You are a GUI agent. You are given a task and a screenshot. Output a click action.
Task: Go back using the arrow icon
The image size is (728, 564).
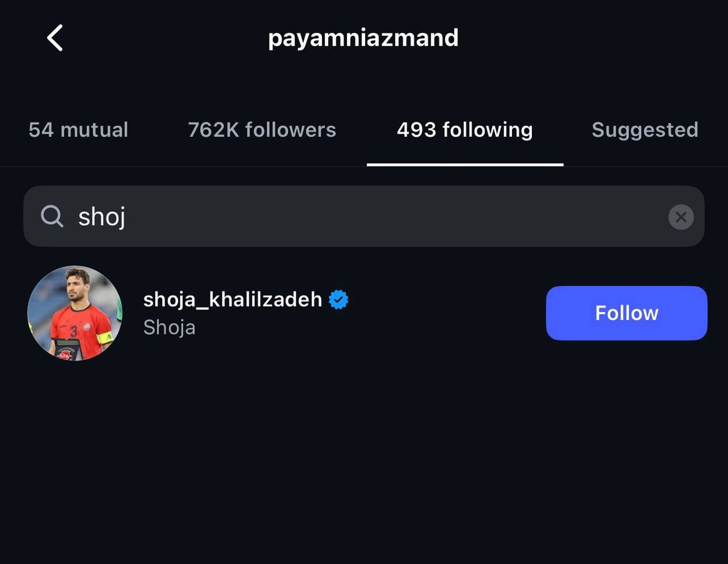(x=55, y=39)
